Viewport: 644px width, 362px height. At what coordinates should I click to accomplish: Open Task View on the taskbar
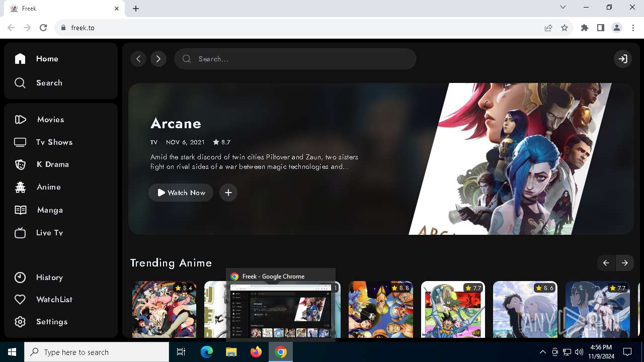click(x=181, y=352)
